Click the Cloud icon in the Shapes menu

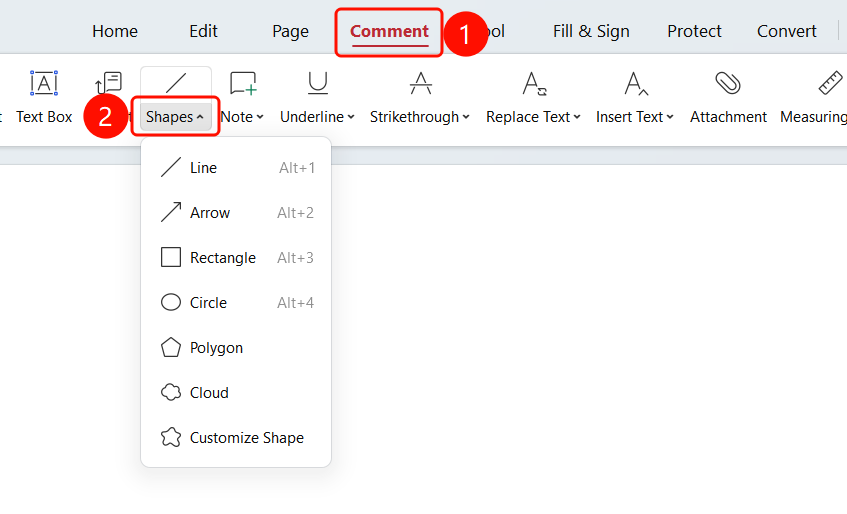[x=171, y=393]
